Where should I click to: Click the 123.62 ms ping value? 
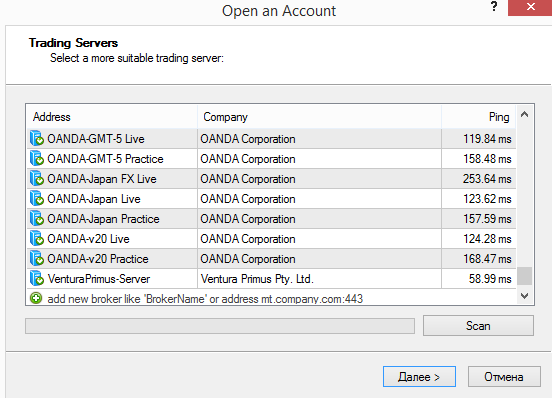(x=487, y=199)
